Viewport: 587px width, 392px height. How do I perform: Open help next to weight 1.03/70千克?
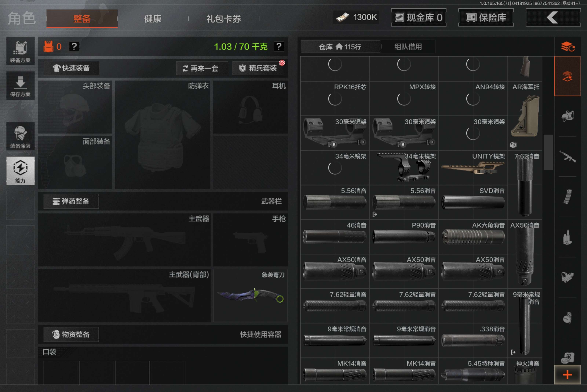pos(279,46)
